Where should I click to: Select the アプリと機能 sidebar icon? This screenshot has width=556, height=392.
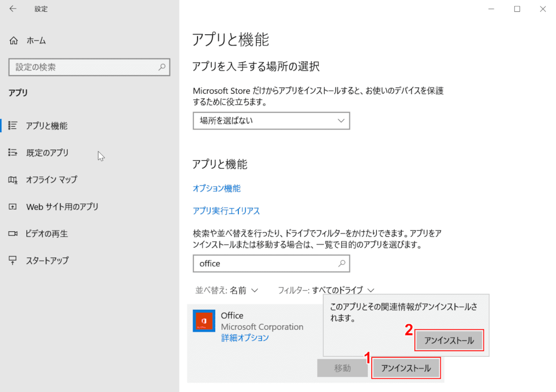pyautogui.click(x=13, y=125)
